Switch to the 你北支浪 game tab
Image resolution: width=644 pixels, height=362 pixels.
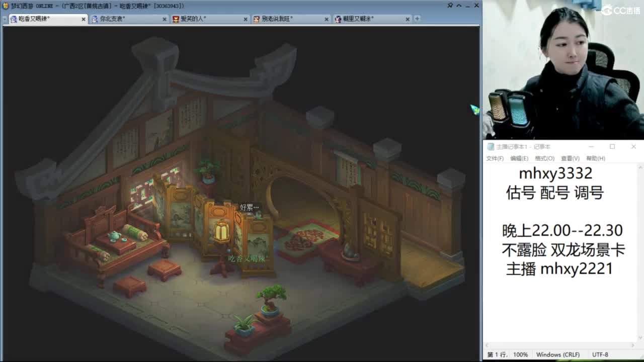pyautogui.click(x=129, y=19)
